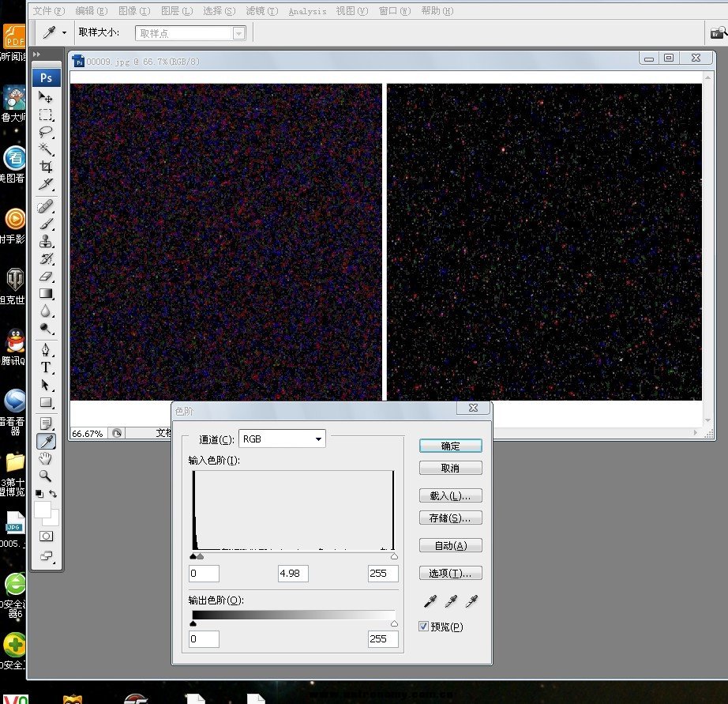Select the Blur tool

click(46, 311)
